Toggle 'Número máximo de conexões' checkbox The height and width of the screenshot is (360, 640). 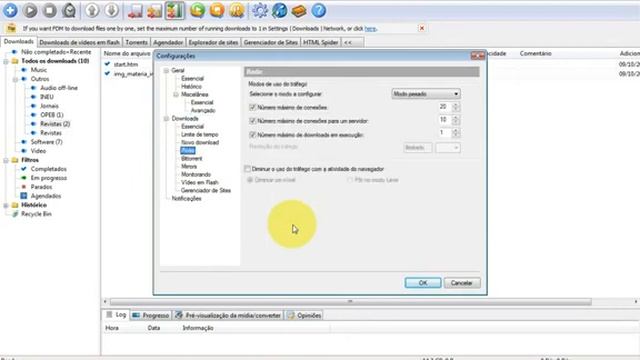tap(252, 107)
